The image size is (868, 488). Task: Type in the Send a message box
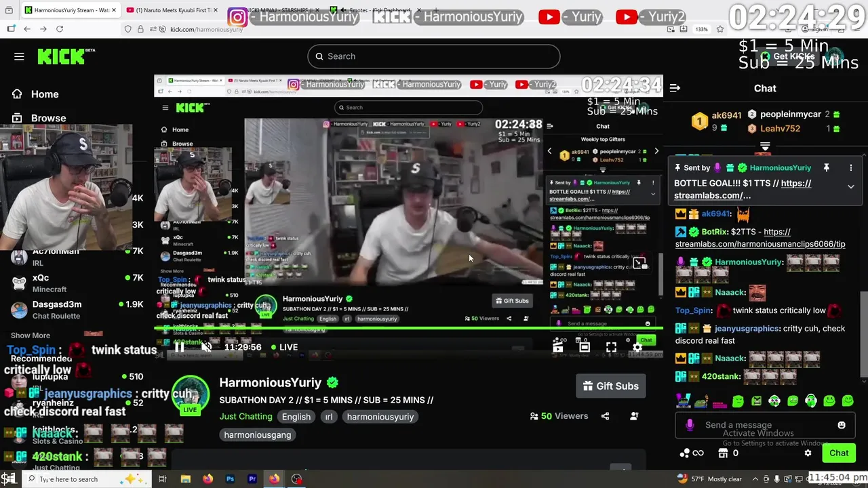[x=765, y=425]
